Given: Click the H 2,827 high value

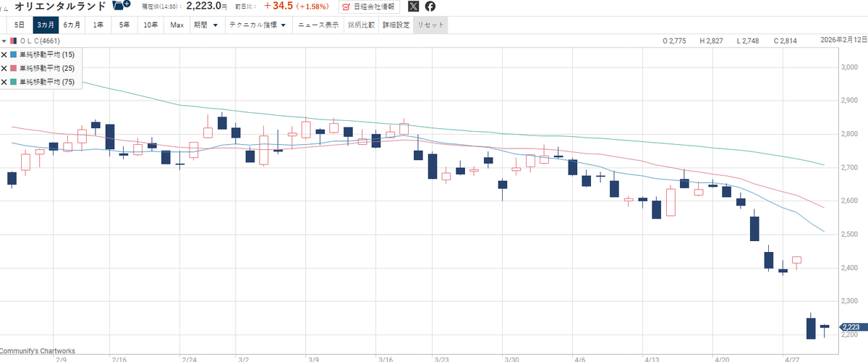Looking at the screenshot, I should 711,41.
